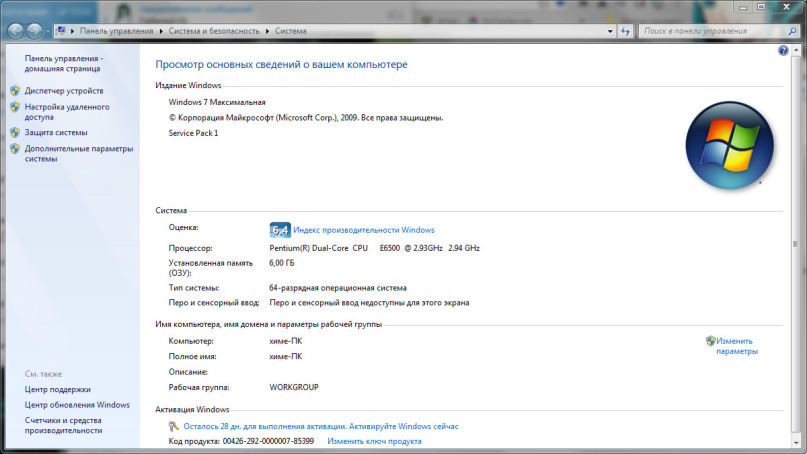Click the search magnifier icon
The image size is (807, 454).
pyautogui.click(x=792, y=31)
